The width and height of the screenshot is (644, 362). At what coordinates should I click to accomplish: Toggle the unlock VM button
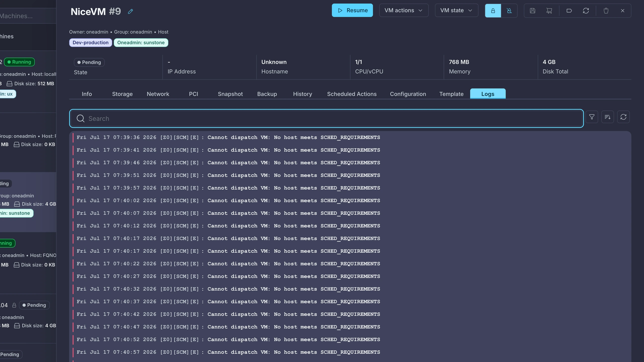pos(509,11)
